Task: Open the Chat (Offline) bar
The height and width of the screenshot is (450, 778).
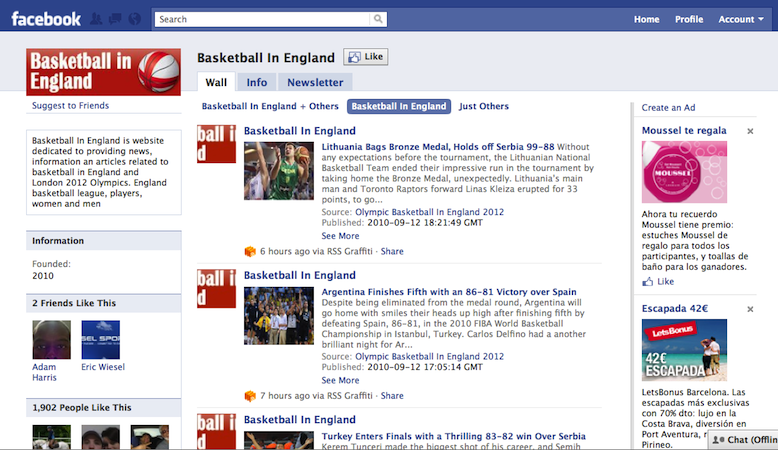Action: click(x=743, y=440)
